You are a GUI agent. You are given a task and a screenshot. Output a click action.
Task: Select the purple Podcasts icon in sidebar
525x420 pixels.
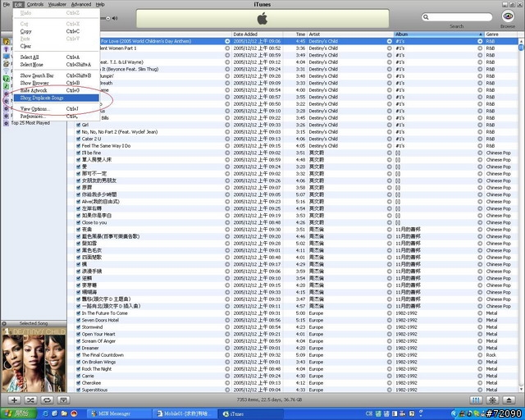coord(6,49)
